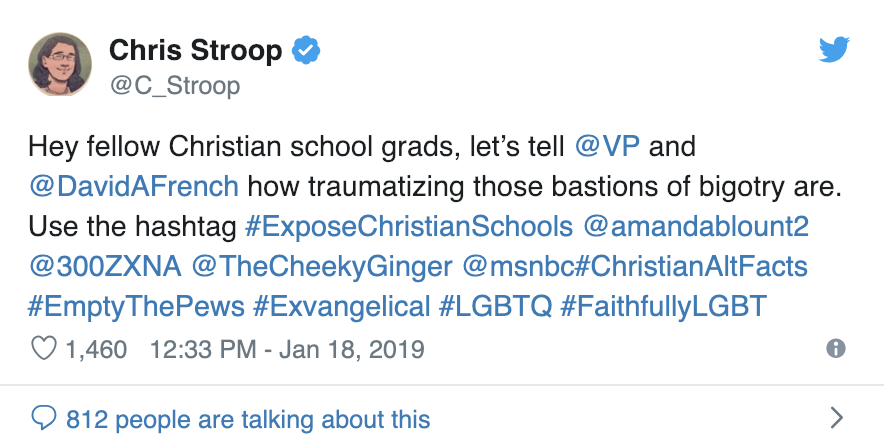Open the #EmptyThePews hashtag
This screenshot has width=884, height=448.
(x=136, y=307)
